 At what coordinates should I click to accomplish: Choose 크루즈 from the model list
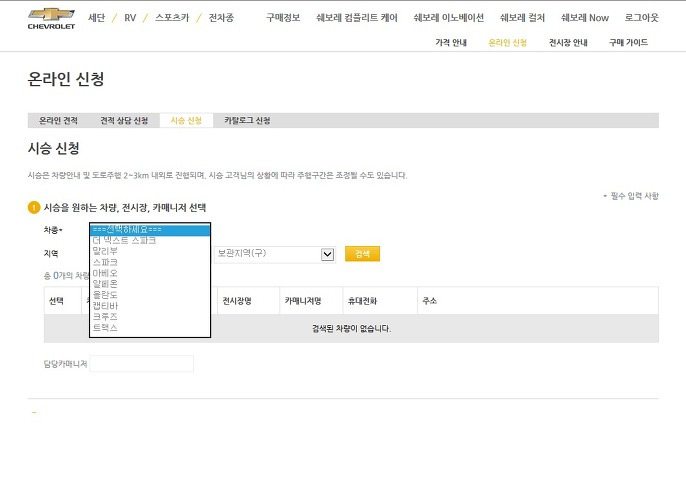coord(150,316)
